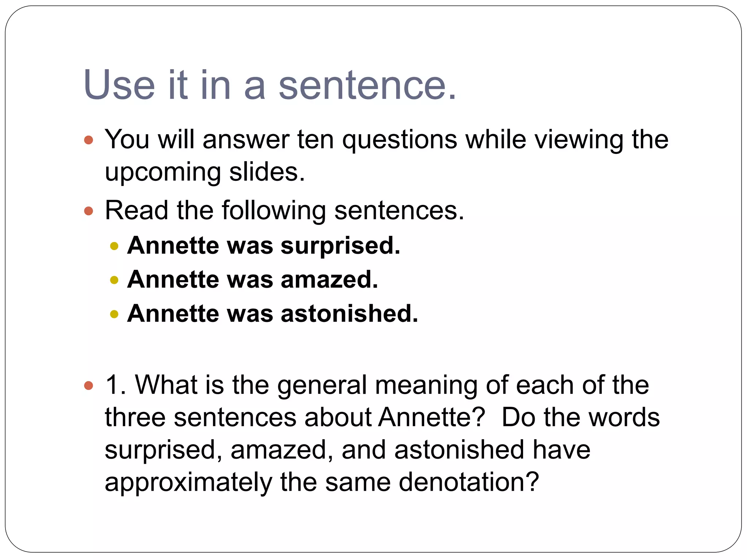Image resolution: width=747 pixels, height=560 pixels.
Task: Click the slide title 'Use it in a sentence.'
Action: pyautogui.click(x=270, y=85)
